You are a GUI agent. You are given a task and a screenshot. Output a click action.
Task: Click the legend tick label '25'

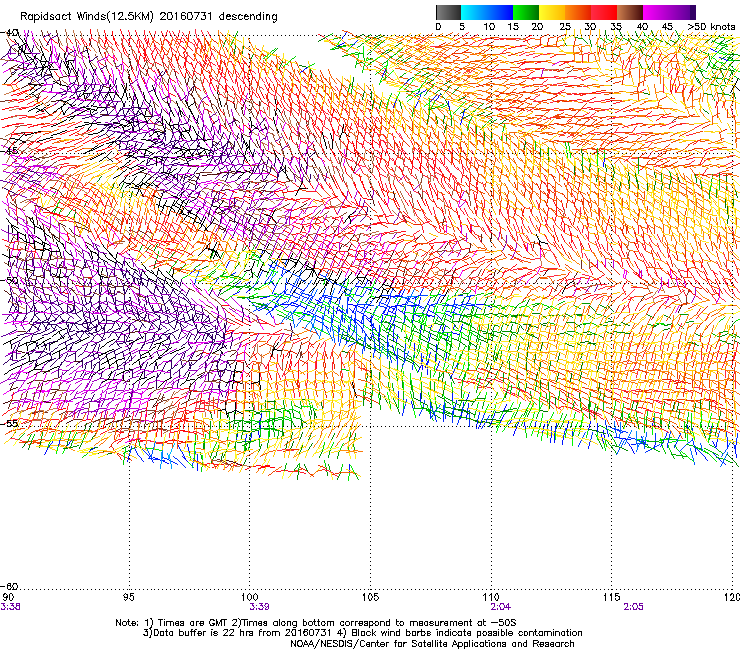pos(565,26)
